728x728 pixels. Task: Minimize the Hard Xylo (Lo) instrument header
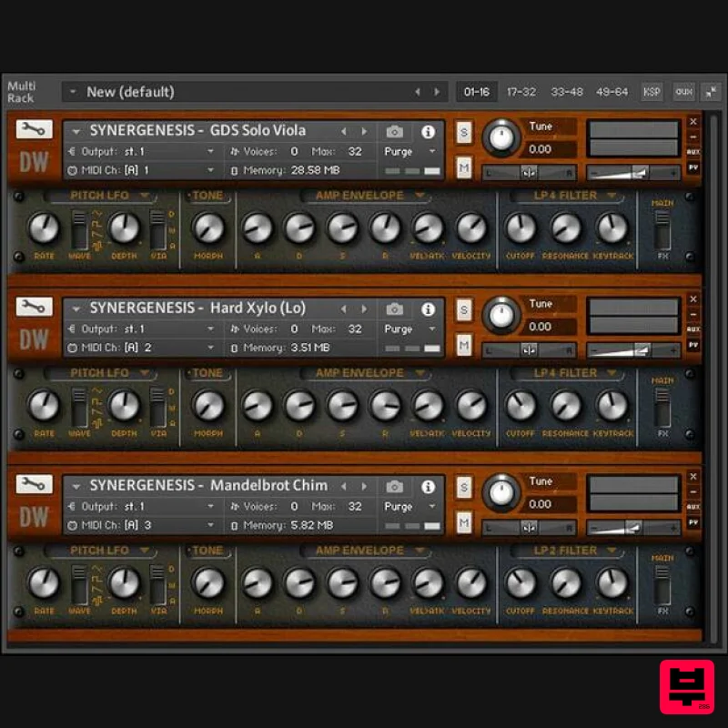(x=693, y=314)
